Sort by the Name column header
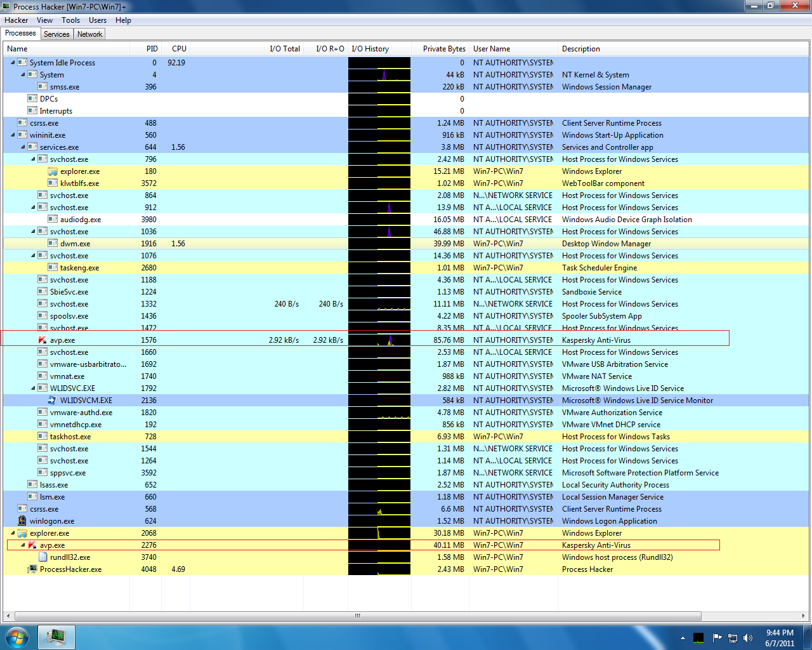 click(x=67, y=49)
